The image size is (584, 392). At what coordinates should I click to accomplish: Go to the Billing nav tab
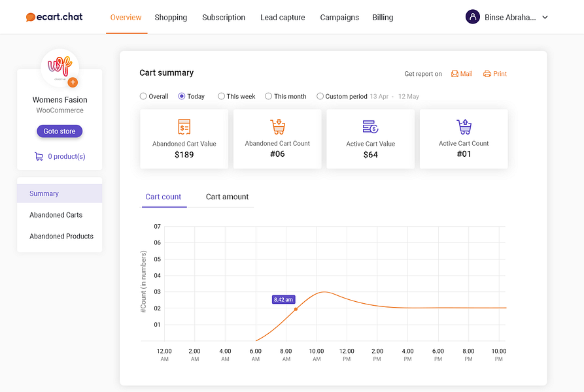383,18
